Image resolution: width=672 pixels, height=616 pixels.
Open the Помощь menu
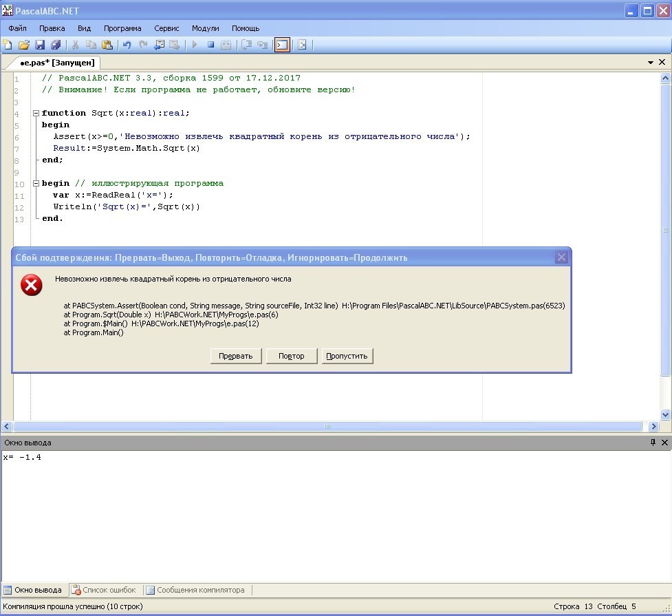point(246,28)
